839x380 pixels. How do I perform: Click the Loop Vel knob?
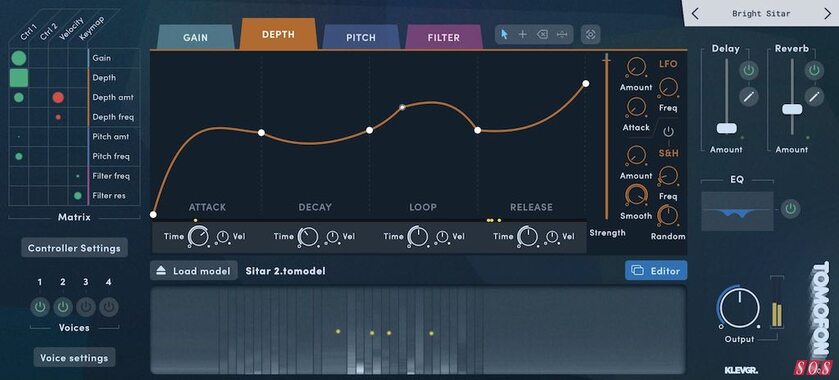pos(442,237)
